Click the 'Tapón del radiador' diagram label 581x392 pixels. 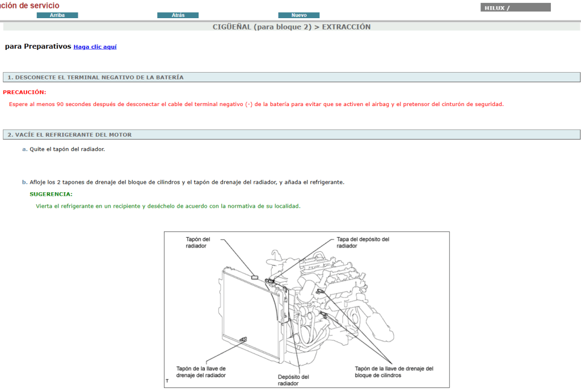pos(198,243)
